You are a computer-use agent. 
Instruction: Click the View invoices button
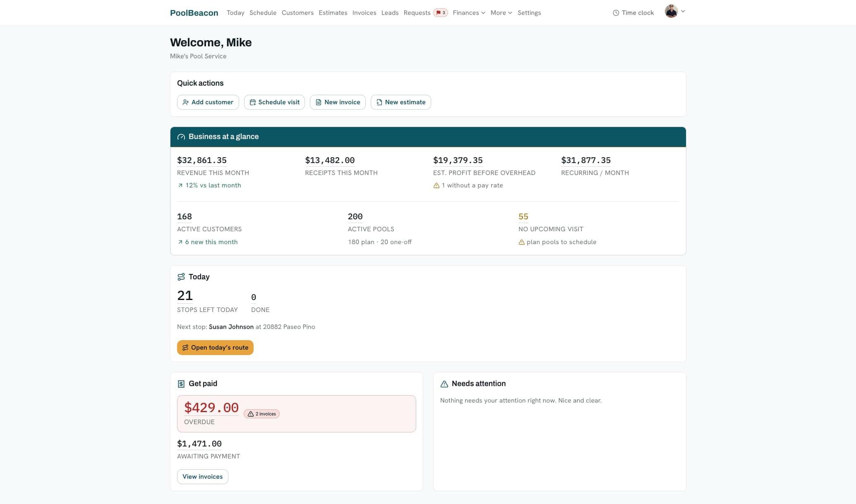(x=203, y=477)
